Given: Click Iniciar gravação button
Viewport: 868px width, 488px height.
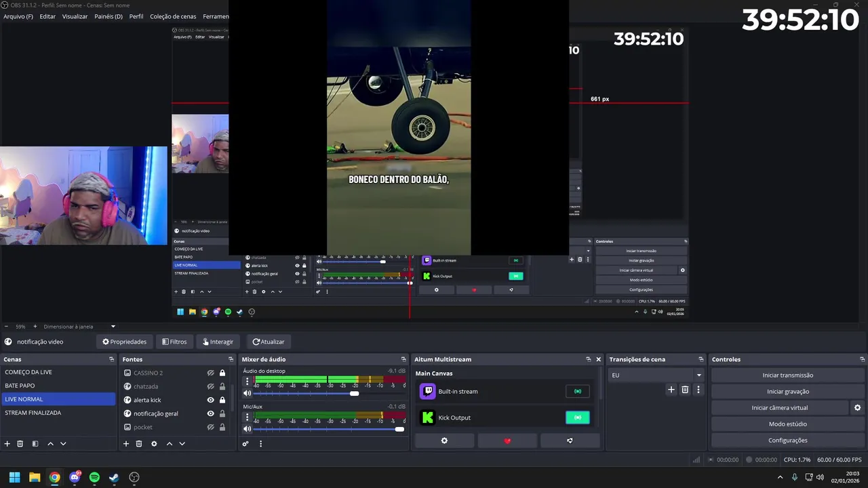Looking at the screenshot, I should coord(787,391).
